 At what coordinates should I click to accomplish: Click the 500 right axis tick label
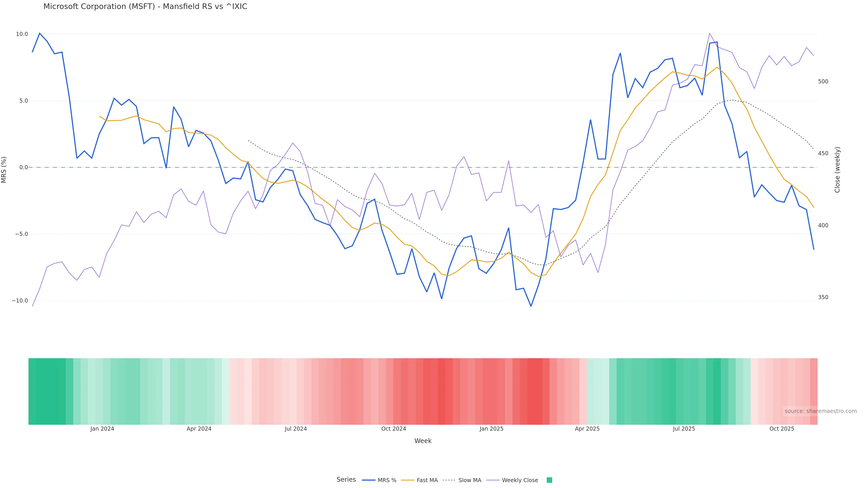823,82
